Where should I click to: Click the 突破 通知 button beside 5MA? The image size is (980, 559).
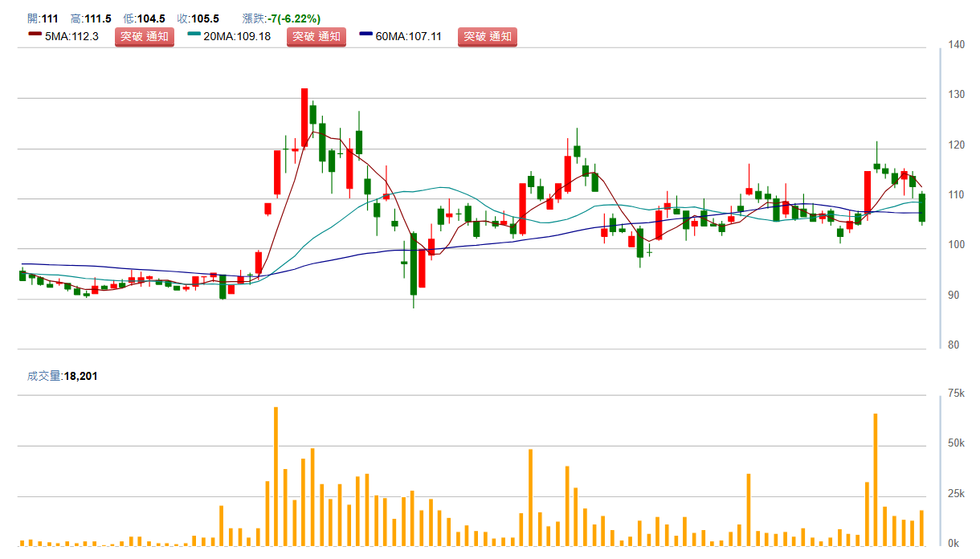click(145, 36)
